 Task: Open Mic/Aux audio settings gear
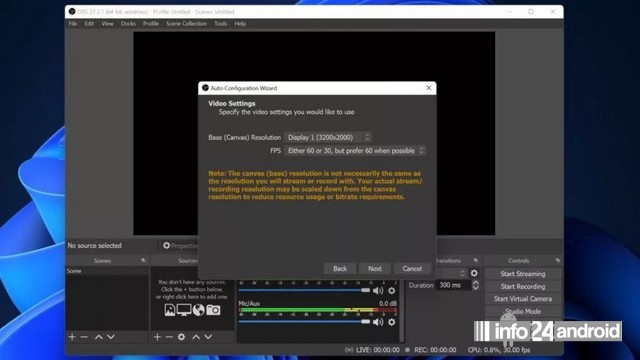coord(391,322)
